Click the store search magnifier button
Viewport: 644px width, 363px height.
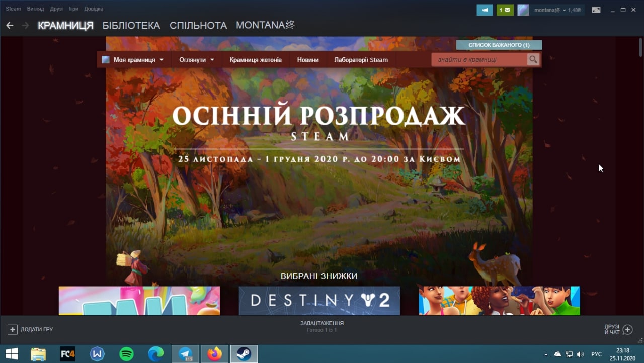click(533, 60)
